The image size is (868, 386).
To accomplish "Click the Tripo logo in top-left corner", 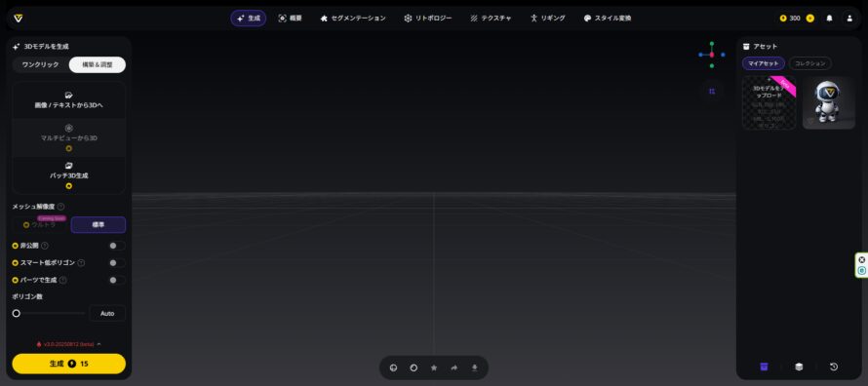I will click(x=19, y=19).
